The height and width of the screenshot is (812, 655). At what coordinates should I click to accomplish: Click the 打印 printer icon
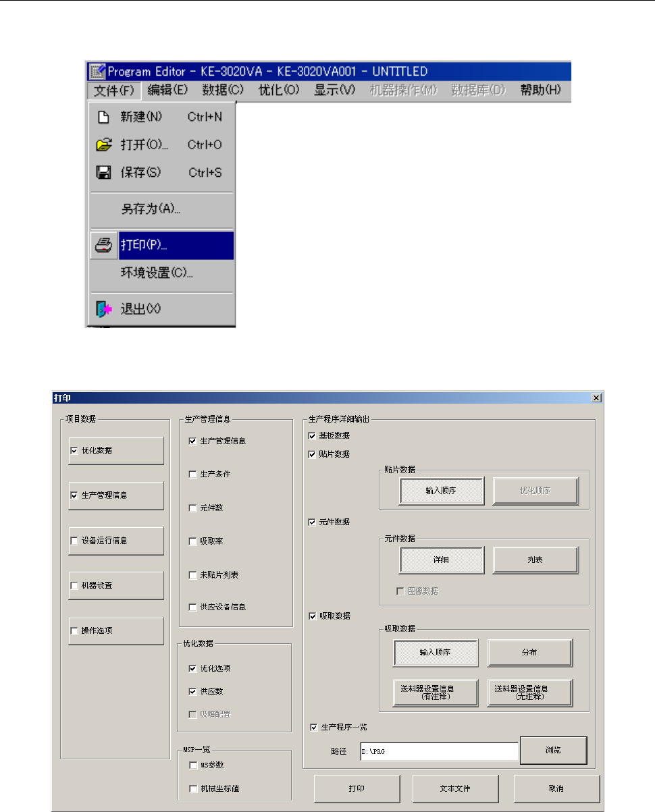point(103,246)
